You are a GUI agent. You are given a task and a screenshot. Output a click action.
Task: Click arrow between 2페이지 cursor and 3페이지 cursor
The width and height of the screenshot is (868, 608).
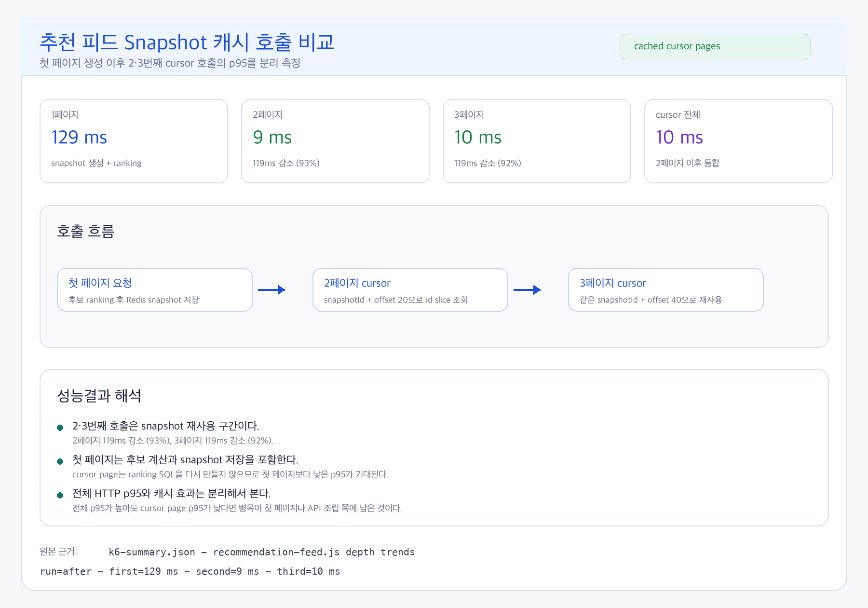click(527, 290)
